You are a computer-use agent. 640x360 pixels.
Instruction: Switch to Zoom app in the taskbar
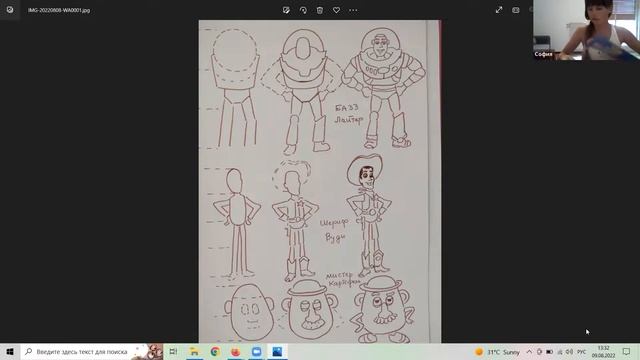click(x=256, y=351)
